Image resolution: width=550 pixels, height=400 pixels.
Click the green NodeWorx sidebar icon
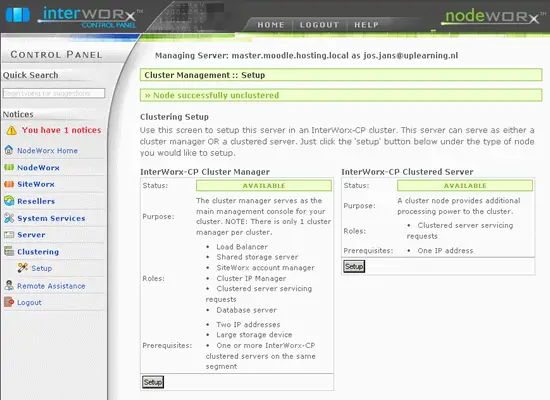point(9,167)
